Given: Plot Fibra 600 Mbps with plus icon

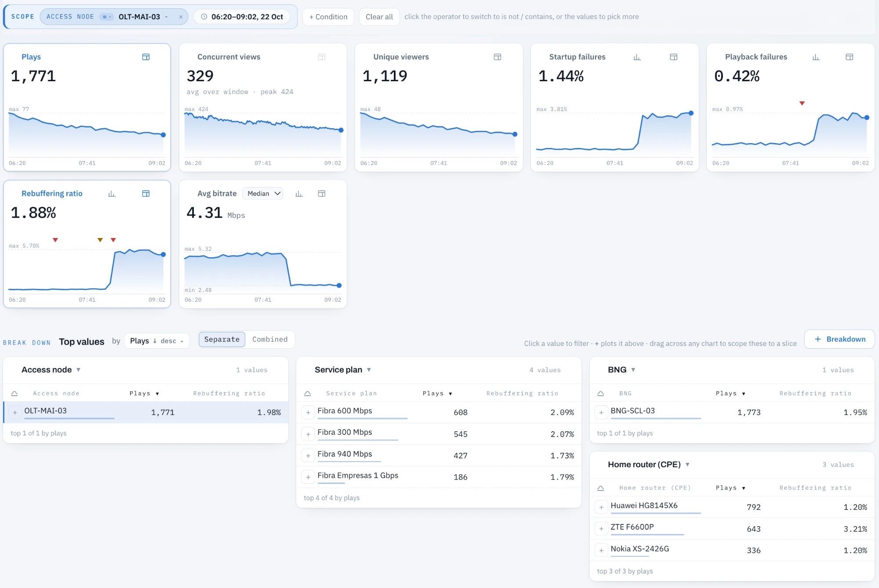Looking at the screenshot, I should [308, 412].
